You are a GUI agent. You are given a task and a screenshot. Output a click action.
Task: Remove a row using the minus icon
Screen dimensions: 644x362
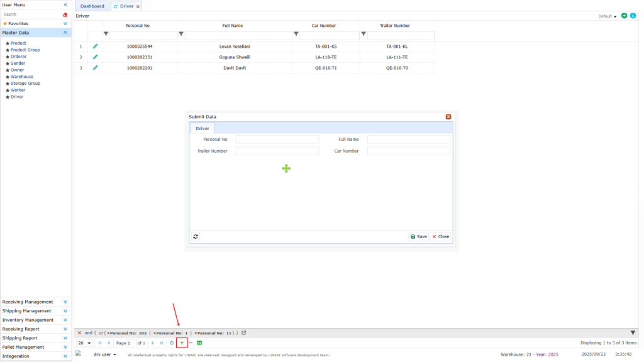(190, 343)
